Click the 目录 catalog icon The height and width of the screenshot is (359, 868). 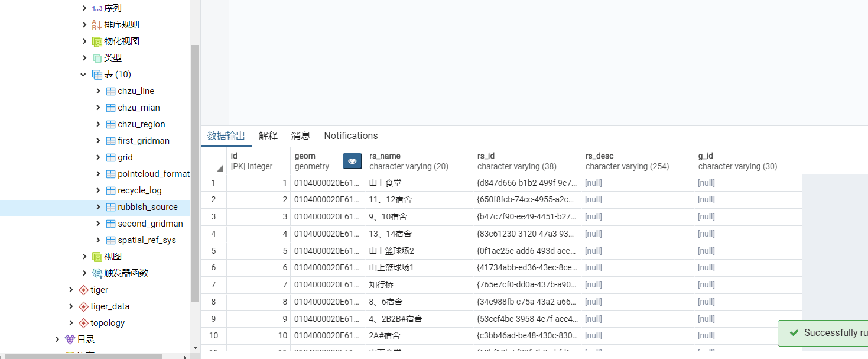point(70,339)
